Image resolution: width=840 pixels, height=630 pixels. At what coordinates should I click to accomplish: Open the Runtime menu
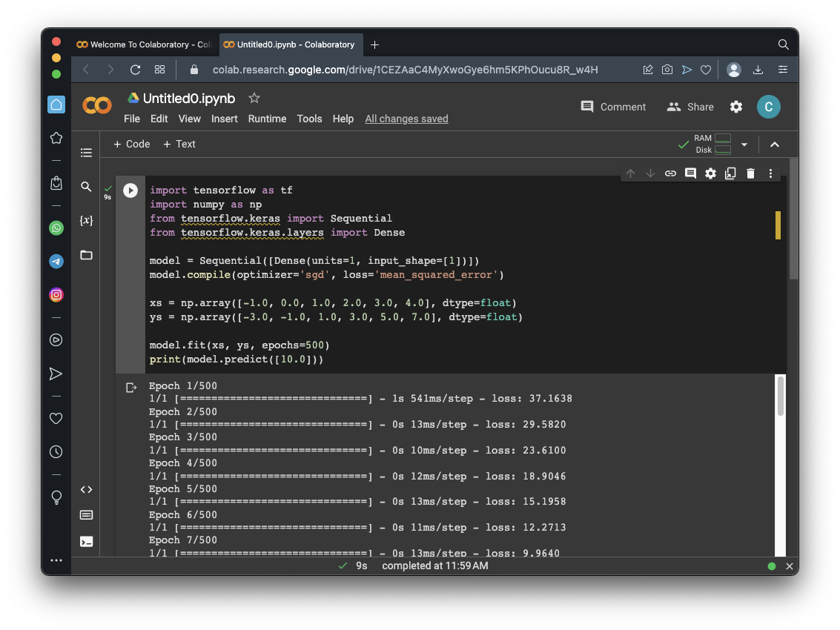point(267,119)
